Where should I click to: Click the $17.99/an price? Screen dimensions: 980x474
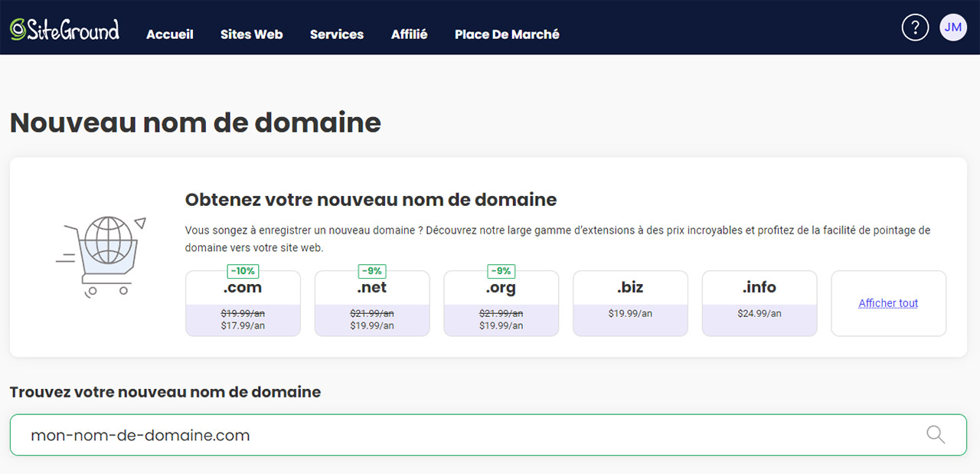(x=243, y=325)
